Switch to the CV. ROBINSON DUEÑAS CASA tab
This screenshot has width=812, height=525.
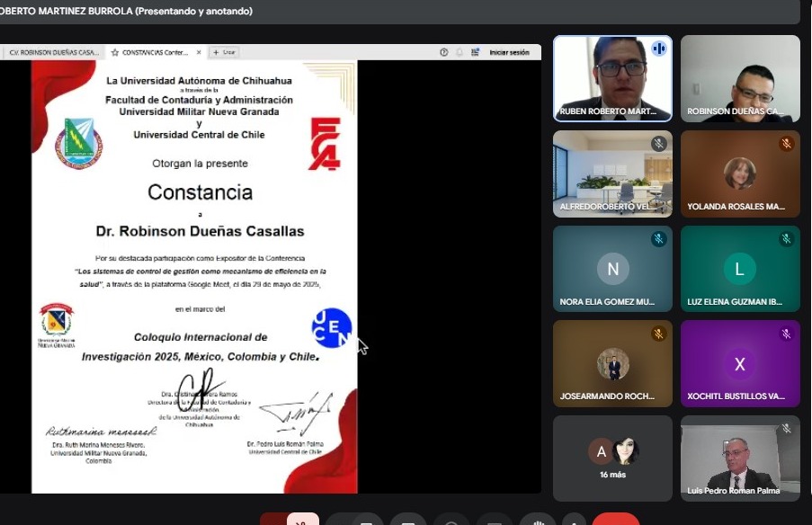click(x=54, y=52)
